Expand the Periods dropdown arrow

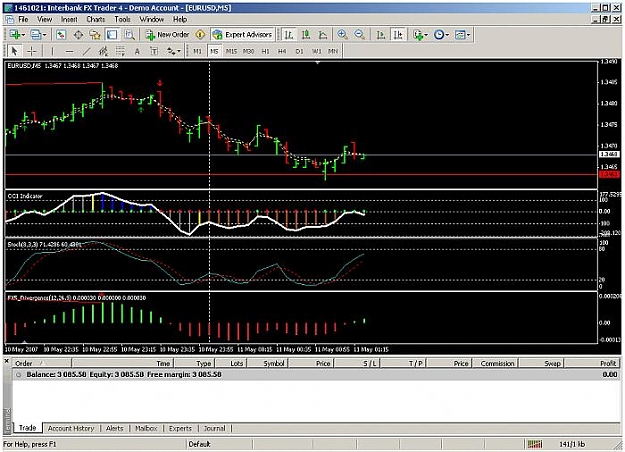point(447,35)
